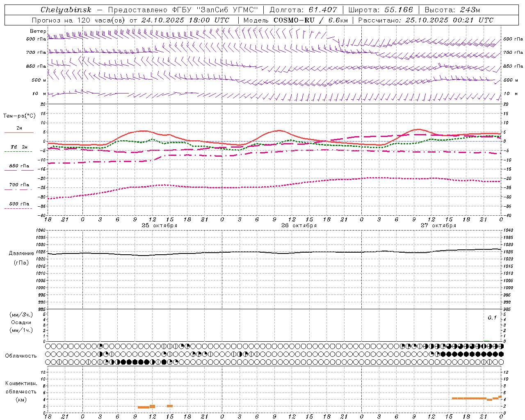Click the red '2м' temperature legend line
Screen dimensions: 525x420
pyautogui.click(x=19, y=132)
